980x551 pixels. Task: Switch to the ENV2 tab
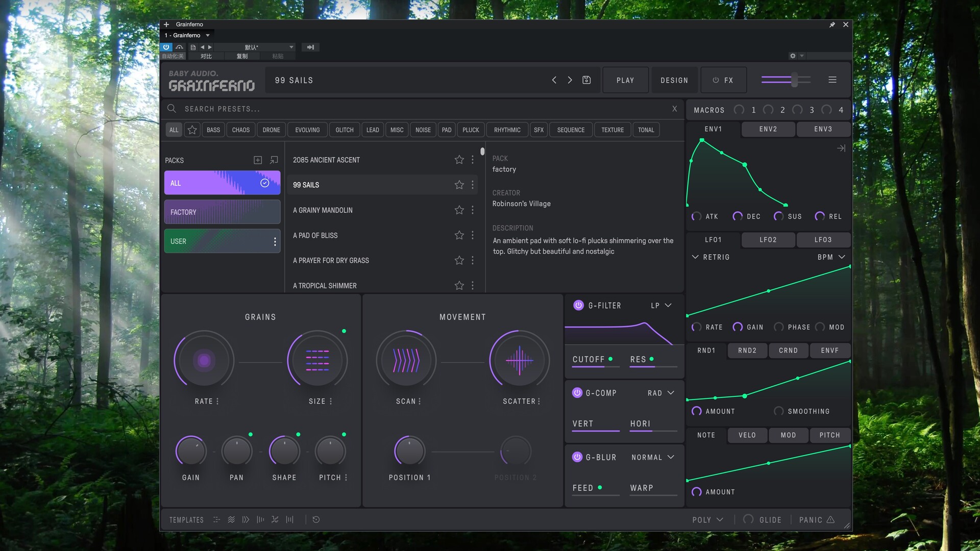tap(768, 129)
